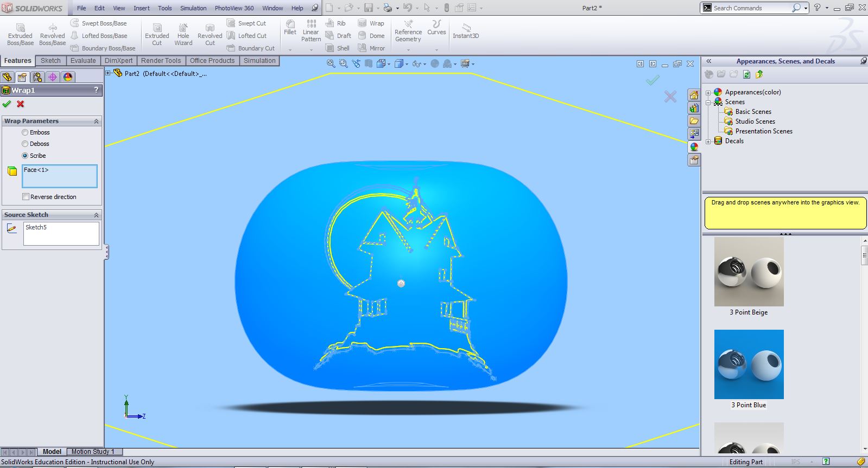Viewport: 868px width, 468px height.
Task: Open the Insert menu
Action: pos(142,8)
